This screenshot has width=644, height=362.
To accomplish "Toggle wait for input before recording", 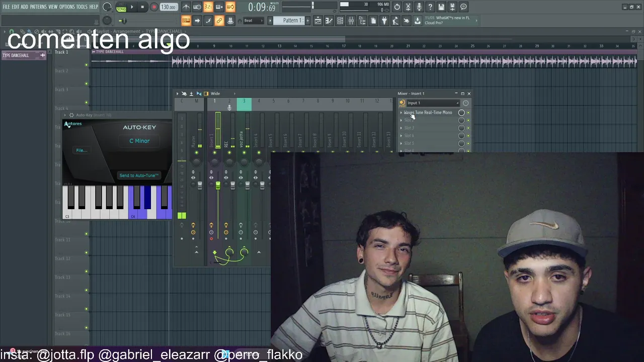I will click(197, 7).
